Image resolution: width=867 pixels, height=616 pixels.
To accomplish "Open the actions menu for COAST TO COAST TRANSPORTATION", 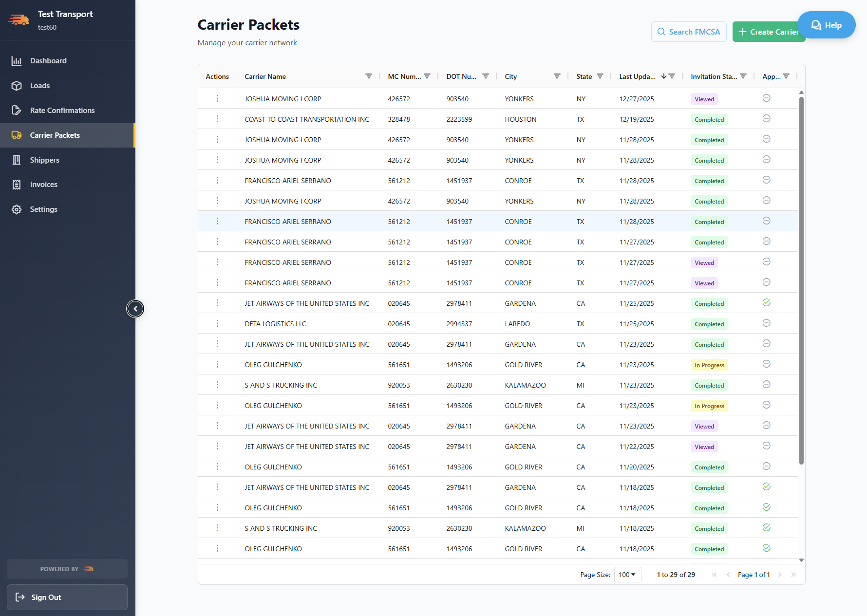I will [217, 119].
